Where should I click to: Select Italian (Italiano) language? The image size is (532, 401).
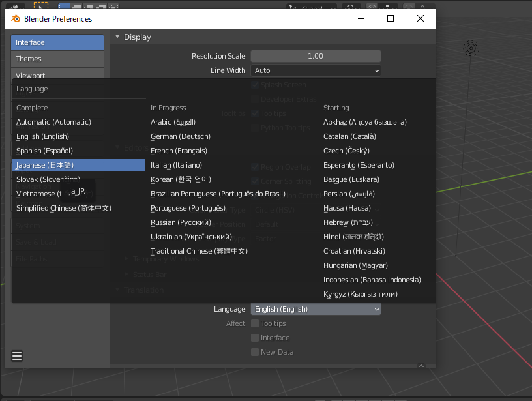tap(176, 165)
